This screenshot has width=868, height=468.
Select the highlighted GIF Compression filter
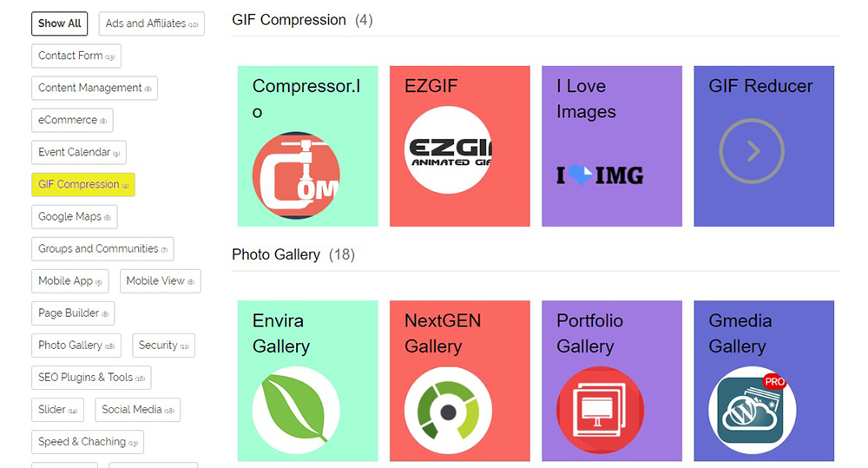pyautogui.click(x=83, y=184)
